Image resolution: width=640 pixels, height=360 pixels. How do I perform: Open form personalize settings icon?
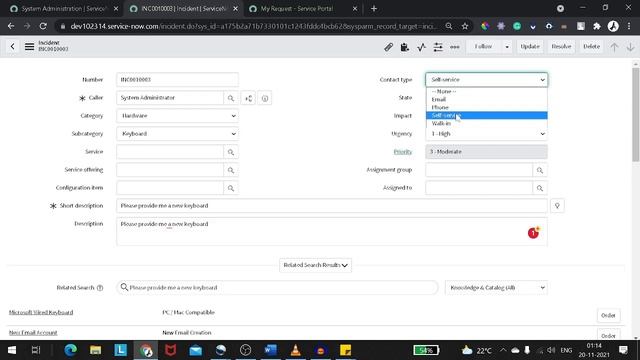coord(438,47)
